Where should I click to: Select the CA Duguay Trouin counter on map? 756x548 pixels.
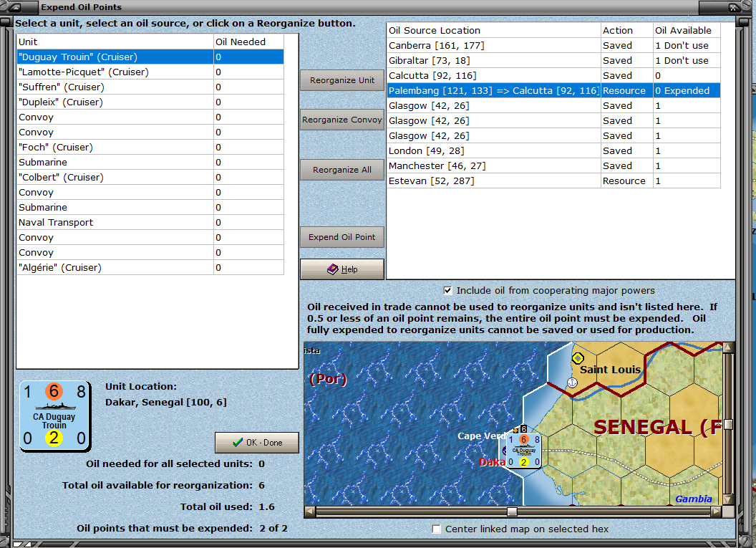(524, 451)
